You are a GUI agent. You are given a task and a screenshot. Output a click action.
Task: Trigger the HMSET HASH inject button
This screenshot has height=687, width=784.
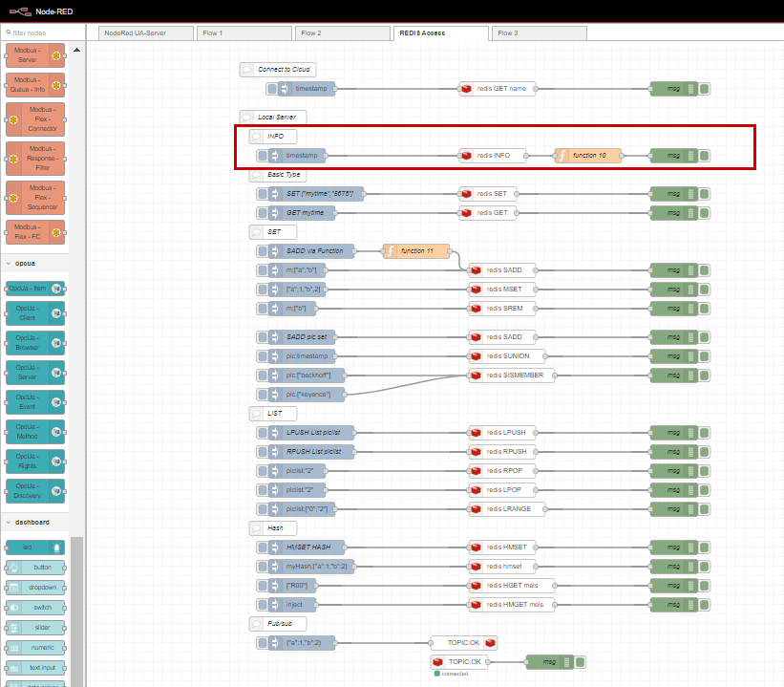click(262, 547)
